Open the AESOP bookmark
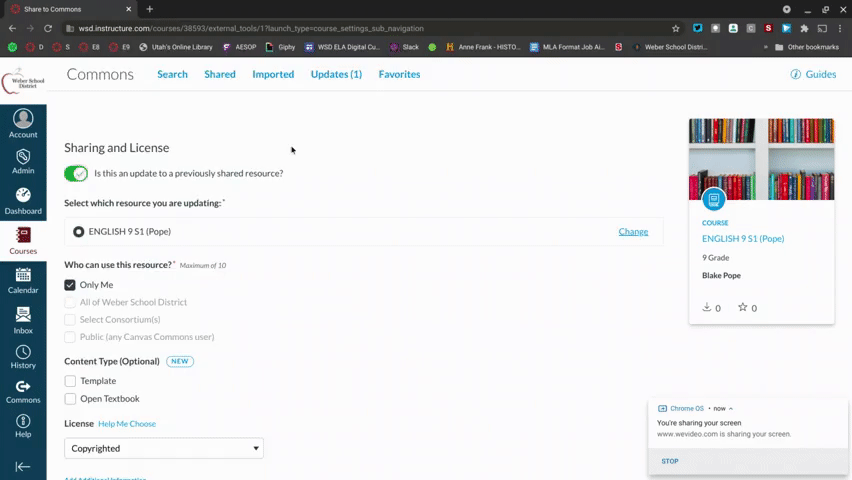The image size is (852, 480). (x=239, y=47)
